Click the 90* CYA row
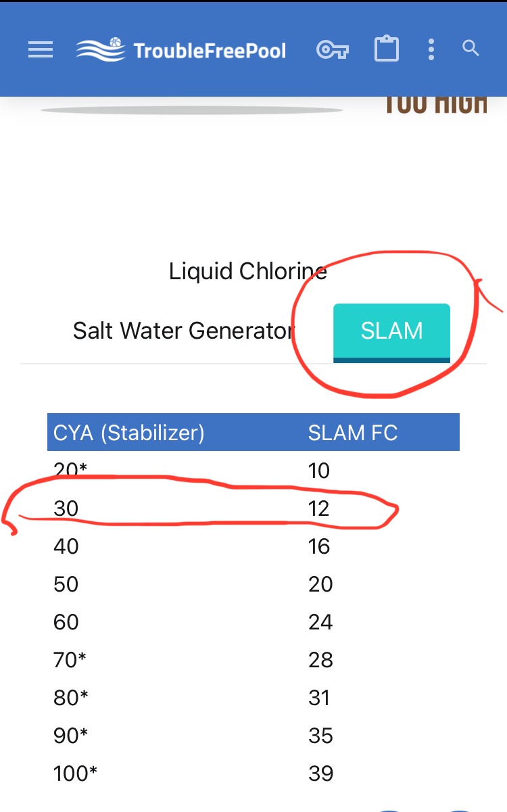Screen dimensions: 507x812 (254, 736)
